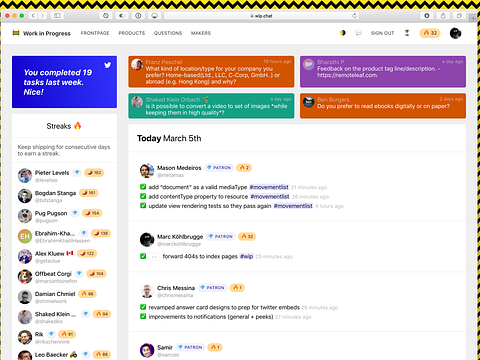This screenshot has width=480, height=360.
Task: Uncheck the 'add contentType property to resource' task
Action: click(x=143, y=196)
